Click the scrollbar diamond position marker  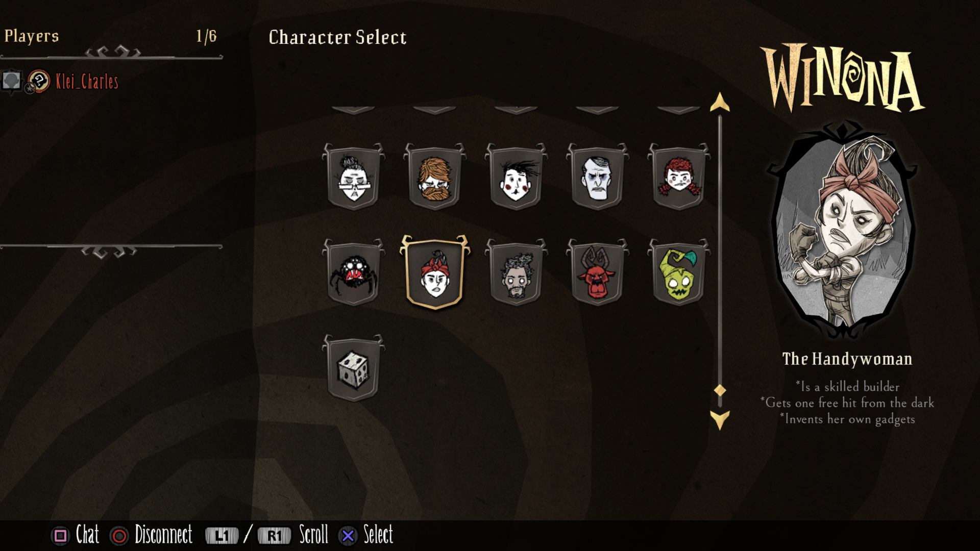tap(720, 390)
